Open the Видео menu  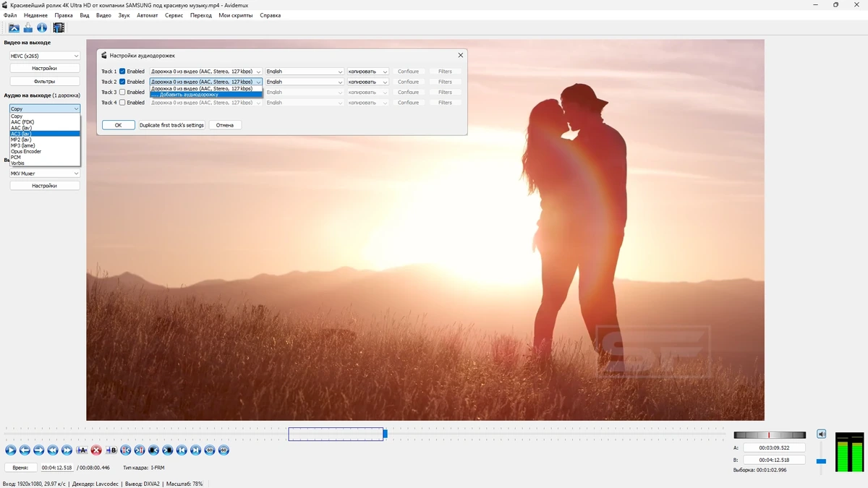pos(103,15)
